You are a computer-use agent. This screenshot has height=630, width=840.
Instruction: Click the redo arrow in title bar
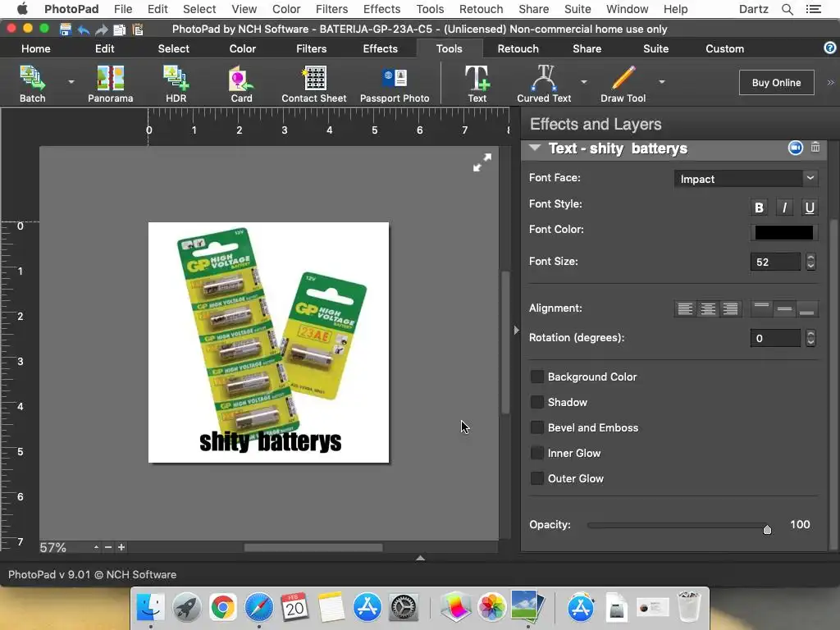pos(101,30)
